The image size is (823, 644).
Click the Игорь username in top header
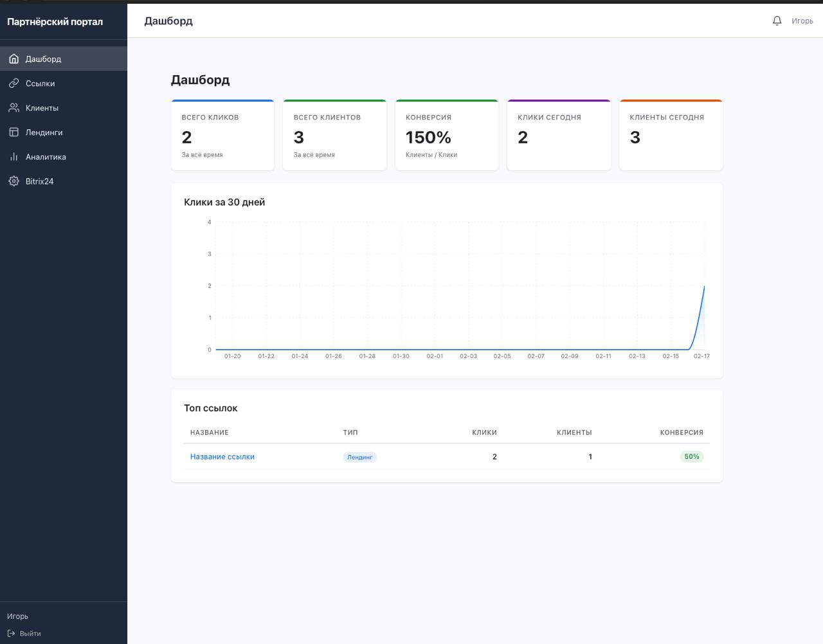802,21
